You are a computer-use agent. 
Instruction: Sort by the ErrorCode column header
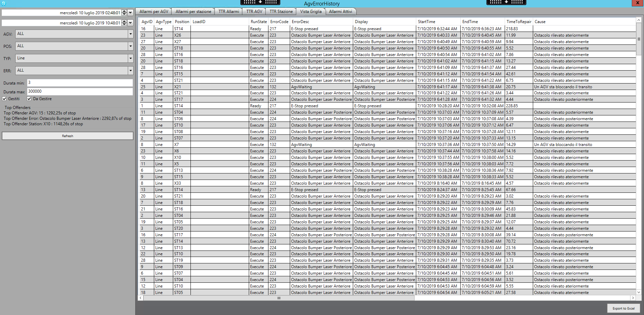[279, 22]
